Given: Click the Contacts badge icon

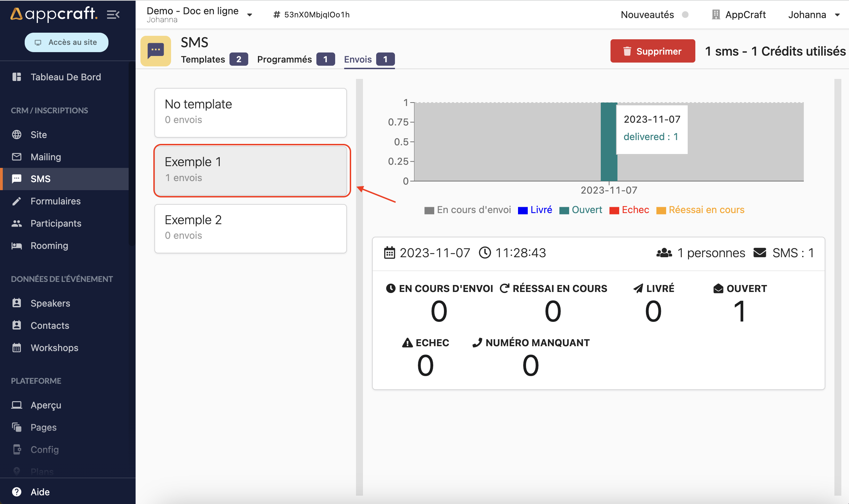Looking at the screenshot, I should 17,325.
